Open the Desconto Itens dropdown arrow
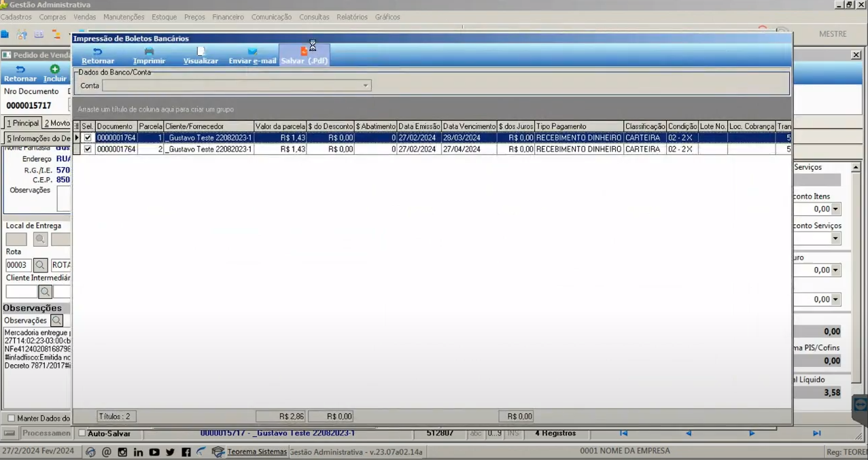 836,209
